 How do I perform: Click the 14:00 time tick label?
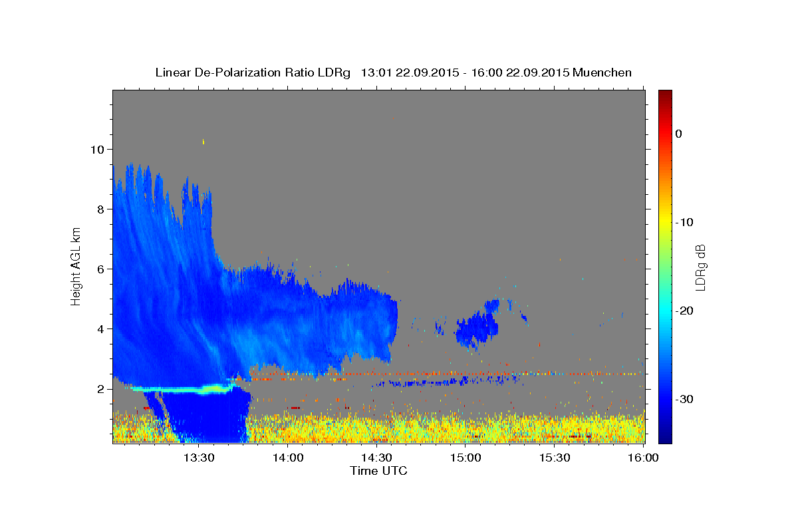pos(288,458)
